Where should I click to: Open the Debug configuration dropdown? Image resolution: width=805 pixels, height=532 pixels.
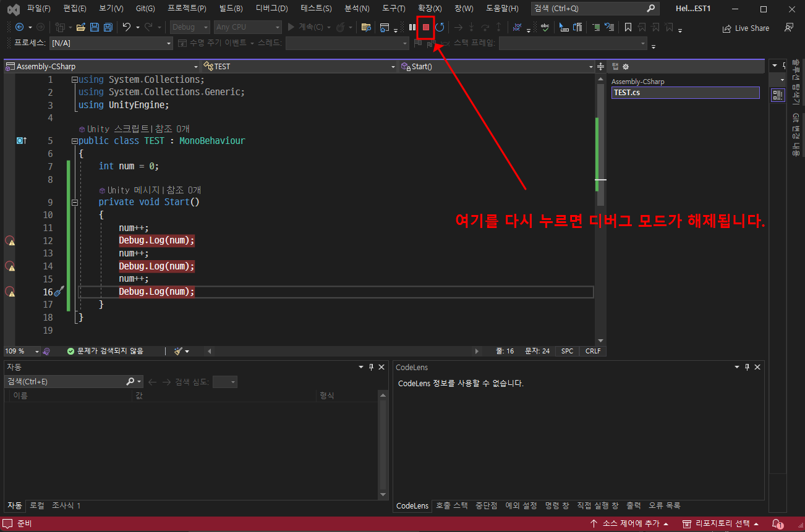point(190,27)
